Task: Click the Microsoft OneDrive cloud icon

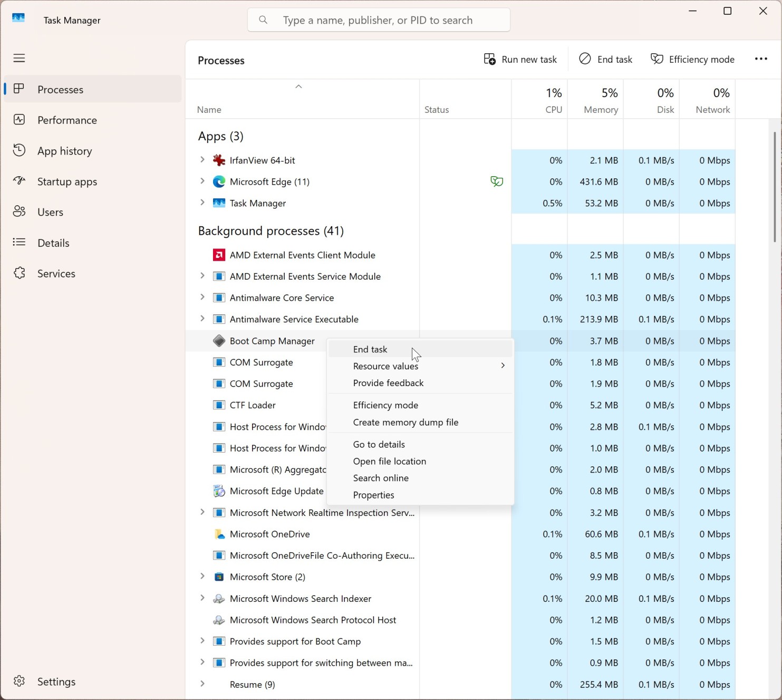Action: 219,534
